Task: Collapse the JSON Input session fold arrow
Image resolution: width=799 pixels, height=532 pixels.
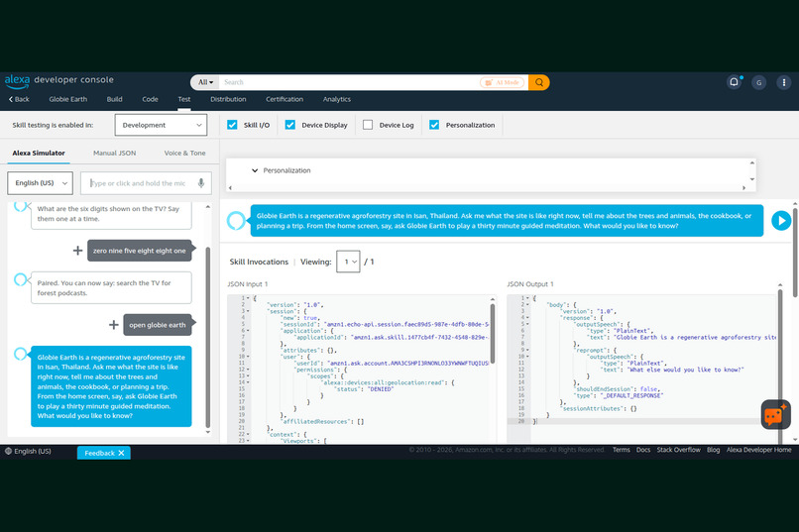Action: (x=248, y=311)
